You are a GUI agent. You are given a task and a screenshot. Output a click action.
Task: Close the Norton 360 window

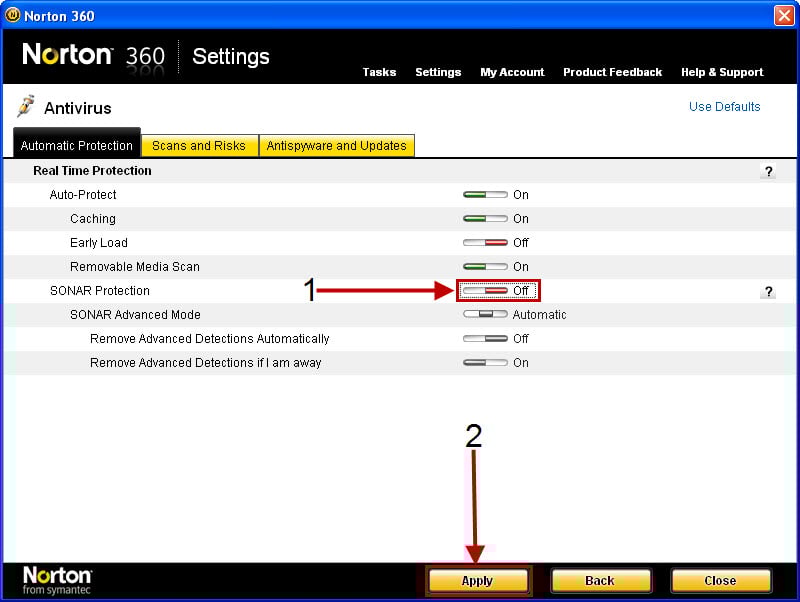click(x=784, y=15)
